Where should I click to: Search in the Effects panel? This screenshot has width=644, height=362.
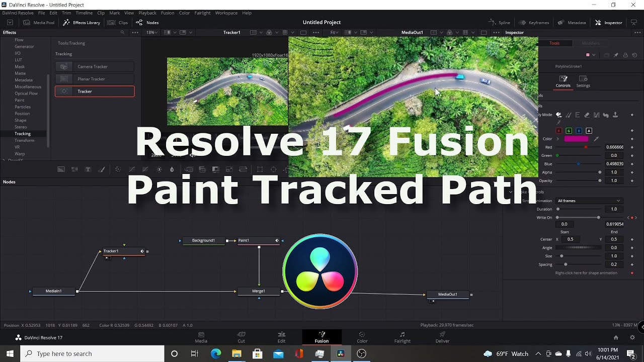pyautogui.click(x=122, y=32)
